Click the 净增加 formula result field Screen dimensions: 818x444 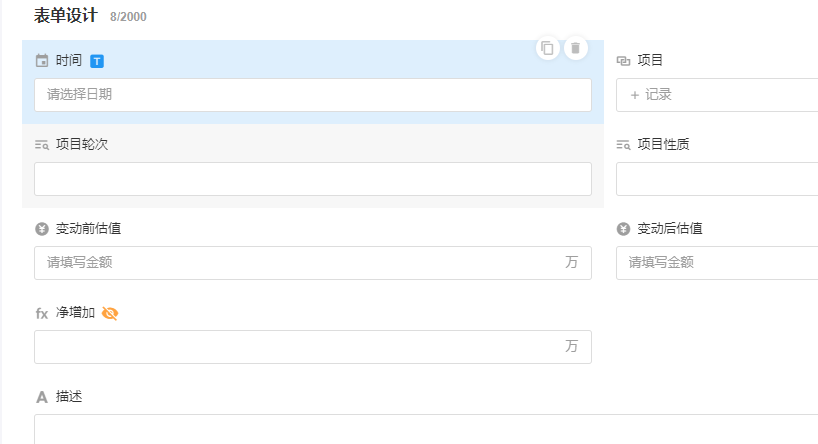point(300,347)
